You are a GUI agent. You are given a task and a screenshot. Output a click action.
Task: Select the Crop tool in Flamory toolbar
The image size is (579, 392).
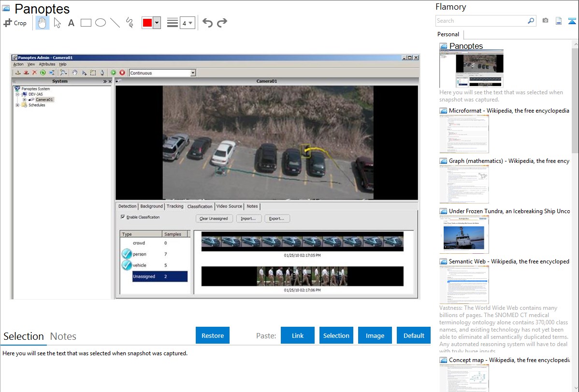click(15, 23)
